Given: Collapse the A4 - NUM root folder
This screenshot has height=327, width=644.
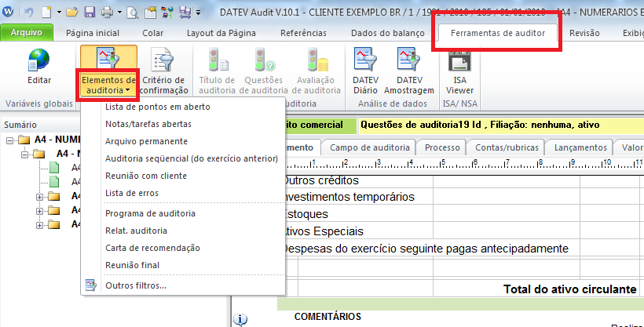Looking at the screenshot, I should 10,140.
